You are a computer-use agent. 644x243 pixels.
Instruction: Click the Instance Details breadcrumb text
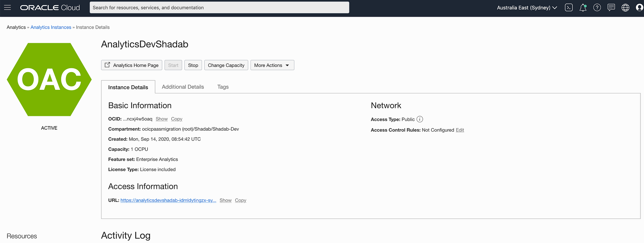[x=93, y=27]
